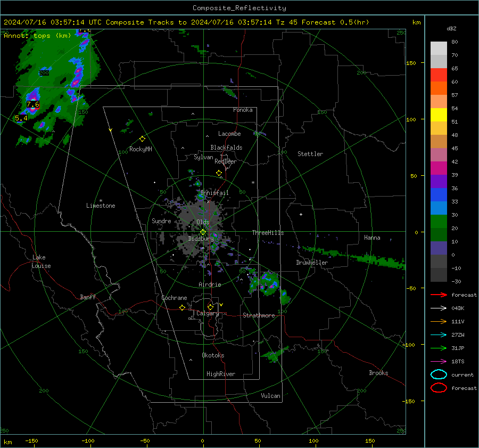Click the yellow diamond marker near RockyMH
The width and height of the screenshot is (479, 448).
tap(142, 139)
